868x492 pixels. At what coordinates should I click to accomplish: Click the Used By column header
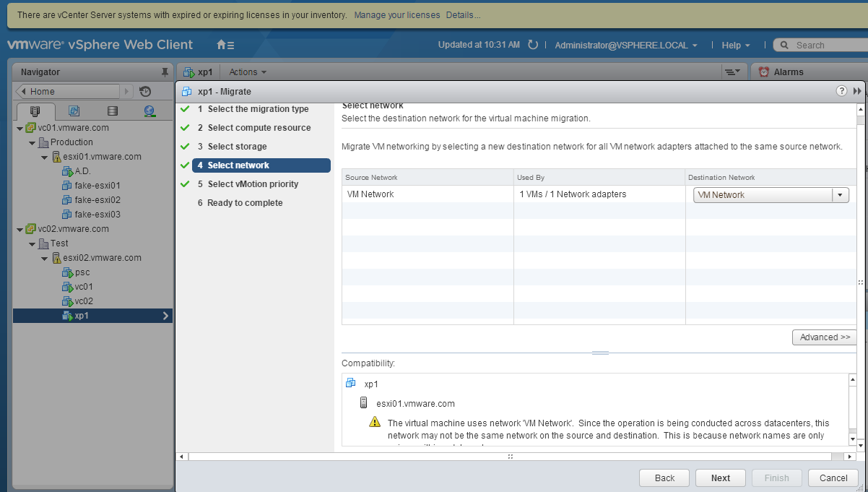[x=599, y=178]
